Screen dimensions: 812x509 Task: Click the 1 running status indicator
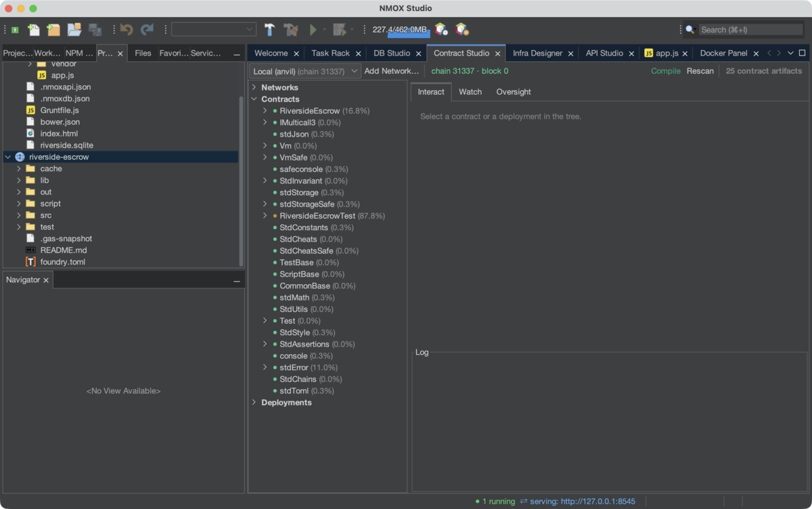(495, 502)
